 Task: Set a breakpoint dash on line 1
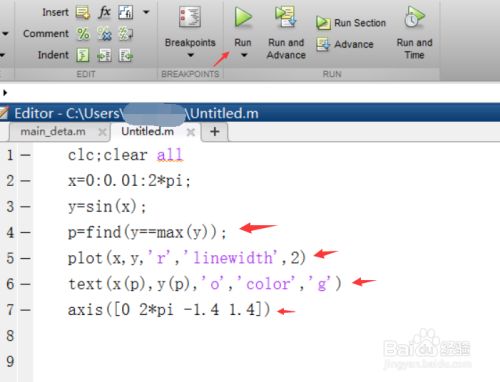(x=25, y=155)
